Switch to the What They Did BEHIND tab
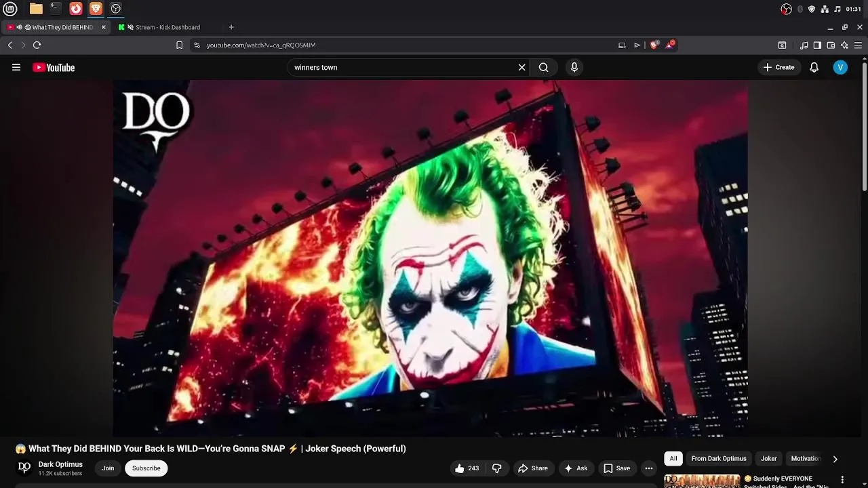This screenshot has width=868, height=488. [56, 27]
